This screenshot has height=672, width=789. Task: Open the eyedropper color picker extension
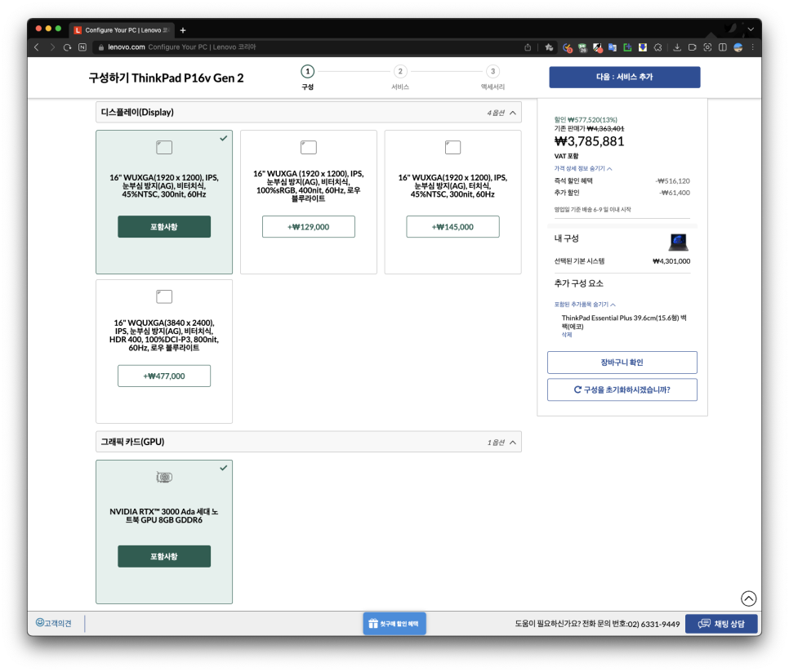pyautogui.click(x=597, y=48)
